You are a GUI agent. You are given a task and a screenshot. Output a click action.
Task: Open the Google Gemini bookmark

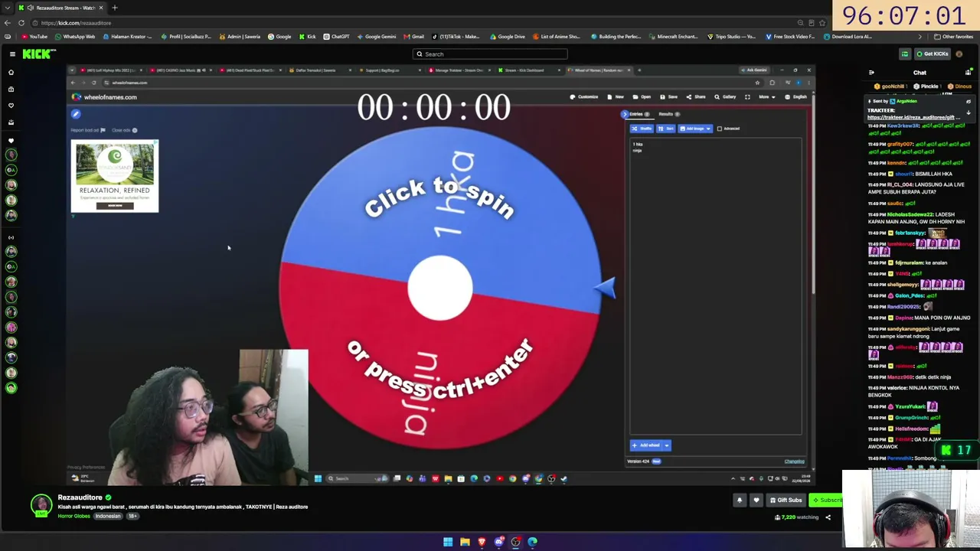pos(376,37)
